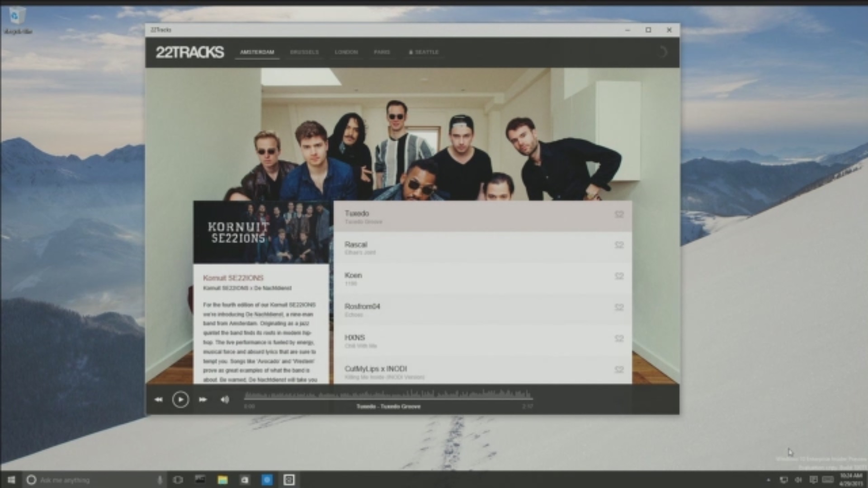
Task: Open the Kornuit SE22IONS playlist thumbnail
Action: [x=261, y=232]
